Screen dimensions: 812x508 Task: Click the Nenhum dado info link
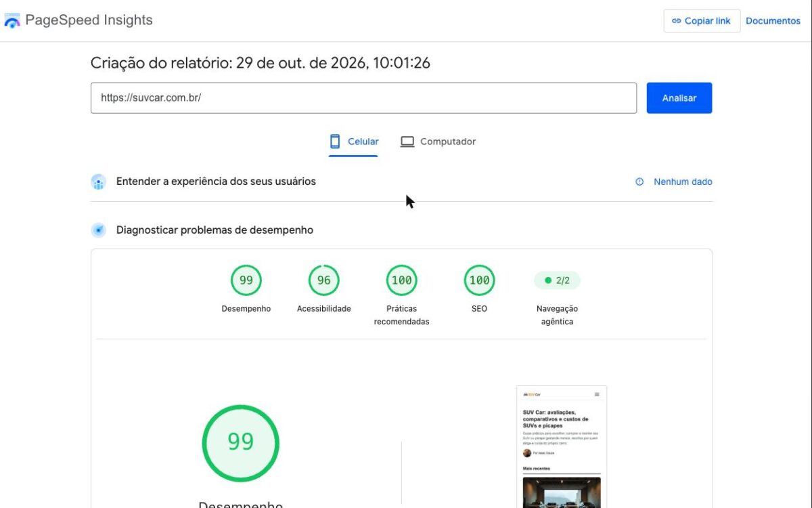683,182
